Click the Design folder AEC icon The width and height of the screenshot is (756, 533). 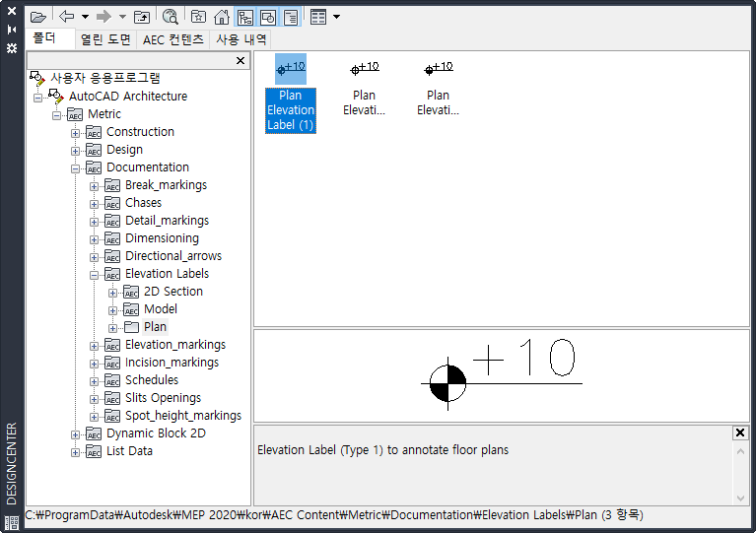tap(94, 151)
